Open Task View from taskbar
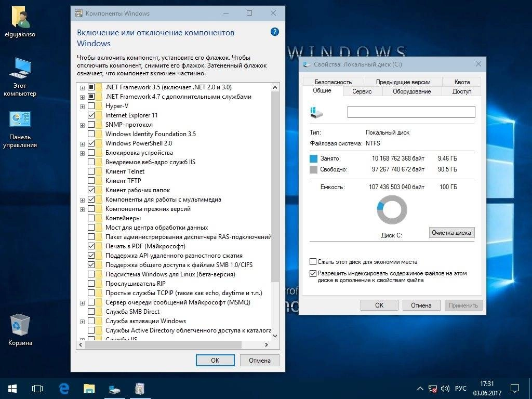Screen dimensions: 532x399 pos(37,389)
